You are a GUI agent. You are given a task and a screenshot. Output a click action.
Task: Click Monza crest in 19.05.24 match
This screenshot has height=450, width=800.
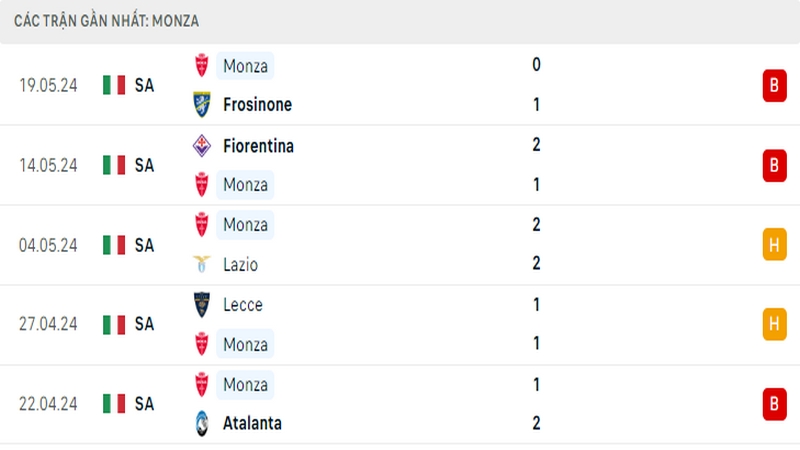click(202, 65)
